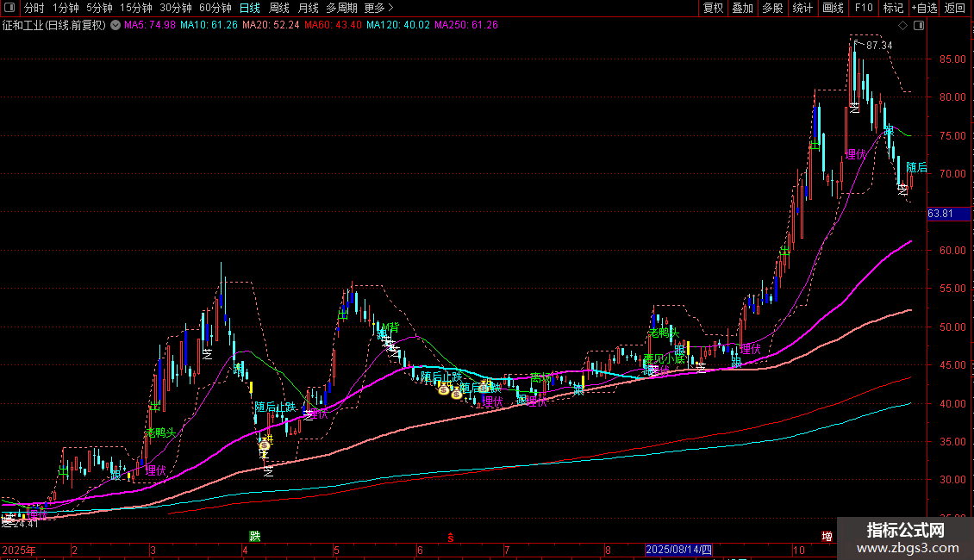The image size is (974, 560).
Task: Click the 画线 drawing tools button
Action: point(833,8)
